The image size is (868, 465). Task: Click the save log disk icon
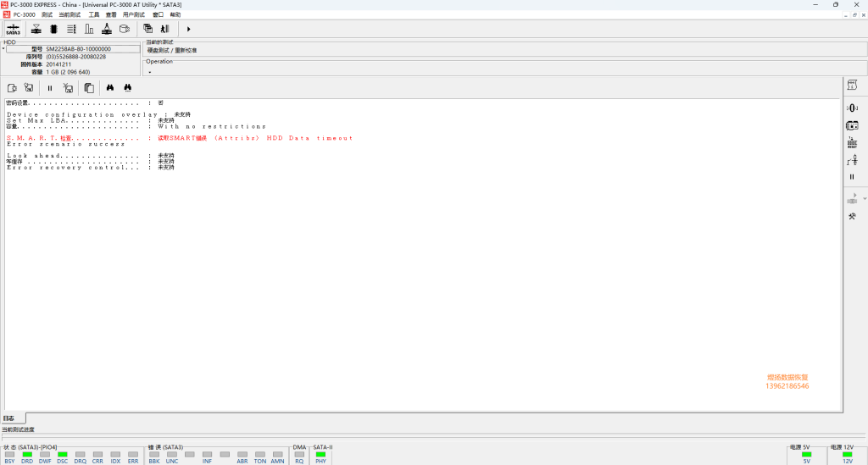29,88
